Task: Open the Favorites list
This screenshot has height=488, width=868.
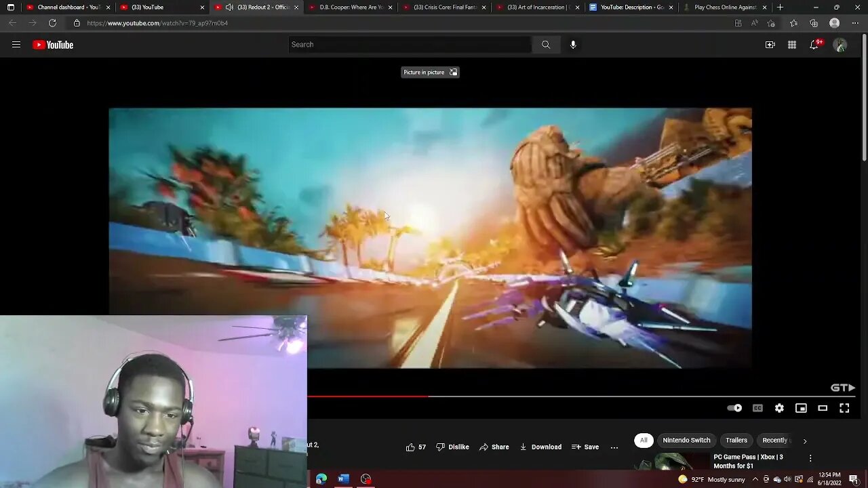Action: 794,23
